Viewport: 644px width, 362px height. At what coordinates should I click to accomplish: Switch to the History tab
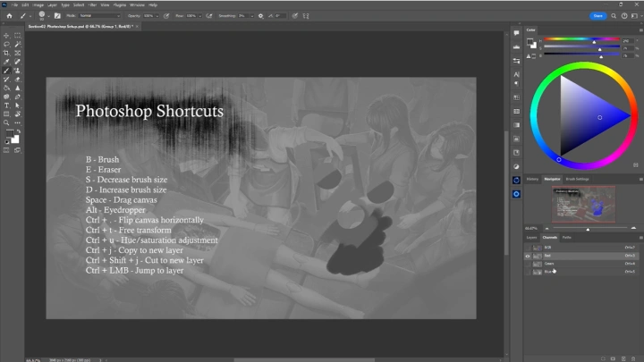[x=532, y=180]
